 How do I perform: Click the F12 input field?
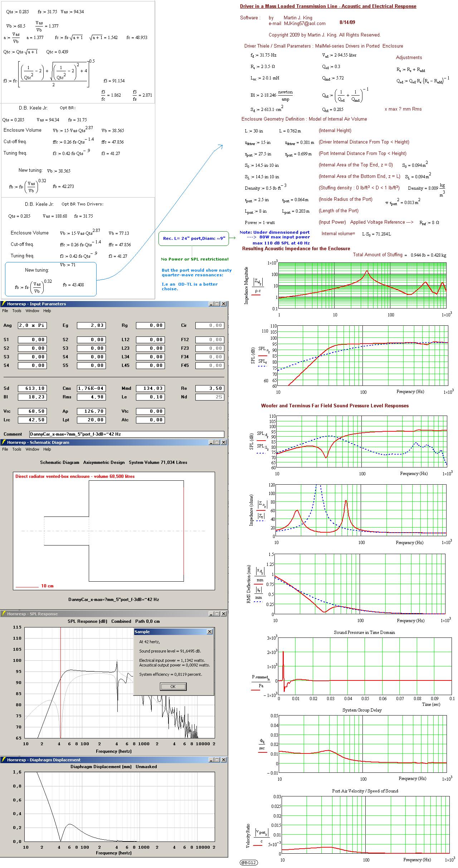[210, 340]
